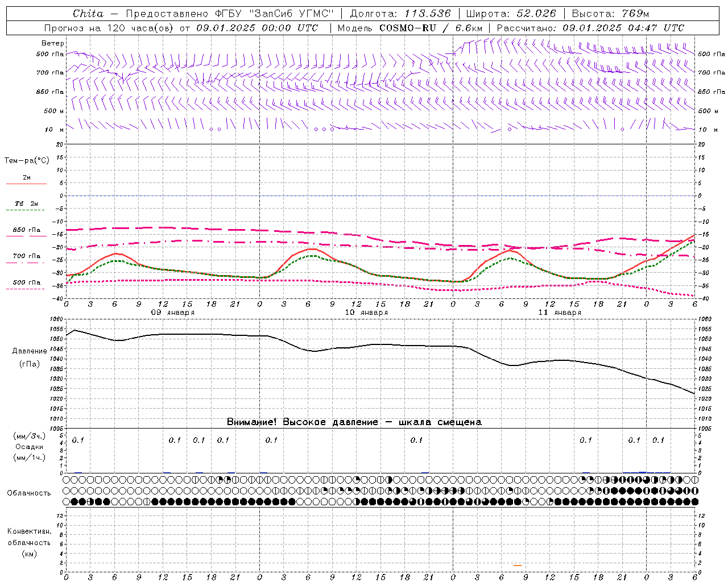Click the "Конвективн." convective cloud label
Viewport: 728px width, 582px height.
(x=29, y=531)
